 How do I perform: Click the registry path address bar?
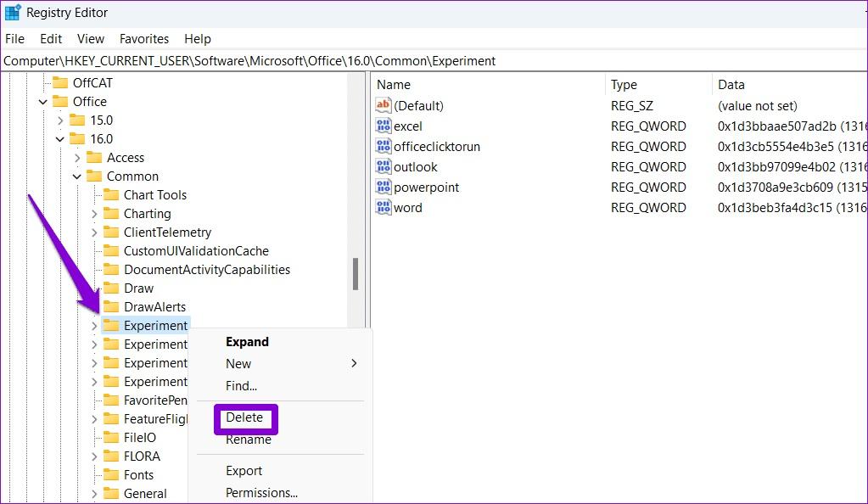coord(434,61)
